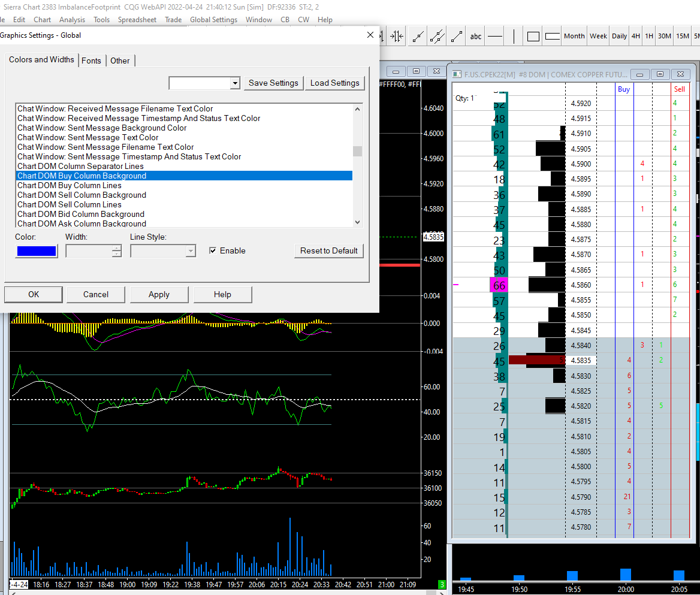Image resolution: width=700 pixels, height=595 pixels.
Task: Select the vertical line drawing tool
Action: (514, 36)
